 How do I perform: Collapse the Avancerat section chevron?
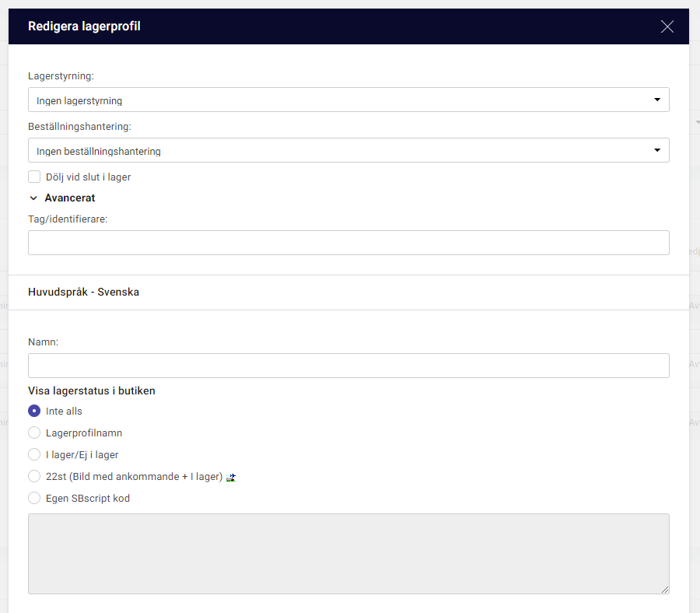point(33,198)
